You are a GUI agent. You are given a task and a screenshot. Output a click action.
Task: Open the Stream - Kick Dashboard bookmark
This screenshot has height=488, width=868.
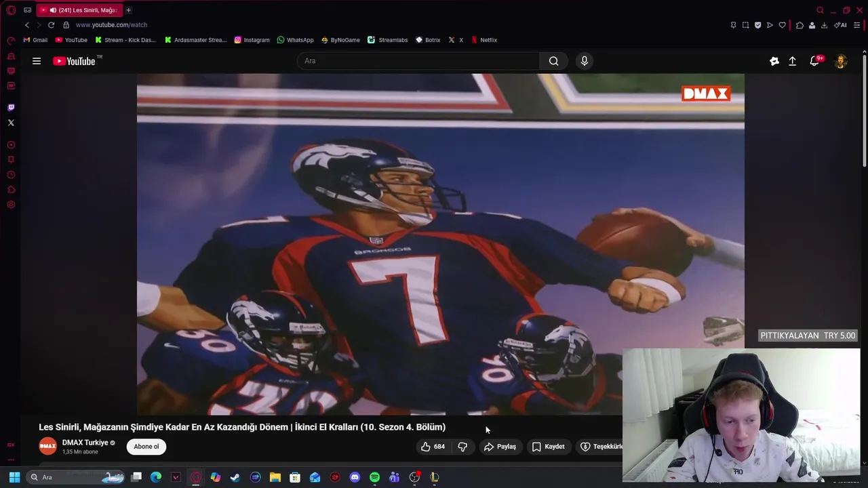[x=125, y=40]
